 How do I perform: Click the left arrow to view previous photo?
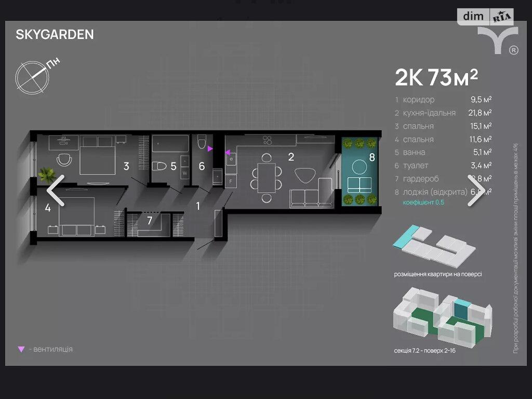56,191
